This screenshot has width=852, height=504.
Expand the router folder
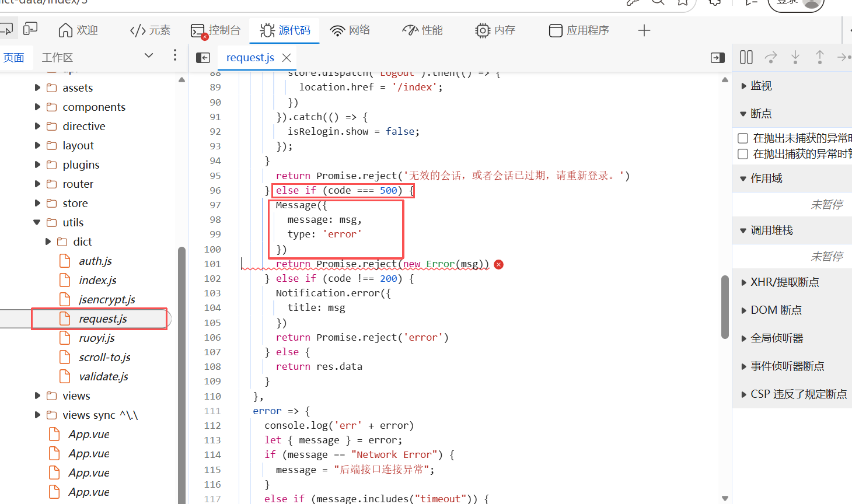[x=37, y=184]
